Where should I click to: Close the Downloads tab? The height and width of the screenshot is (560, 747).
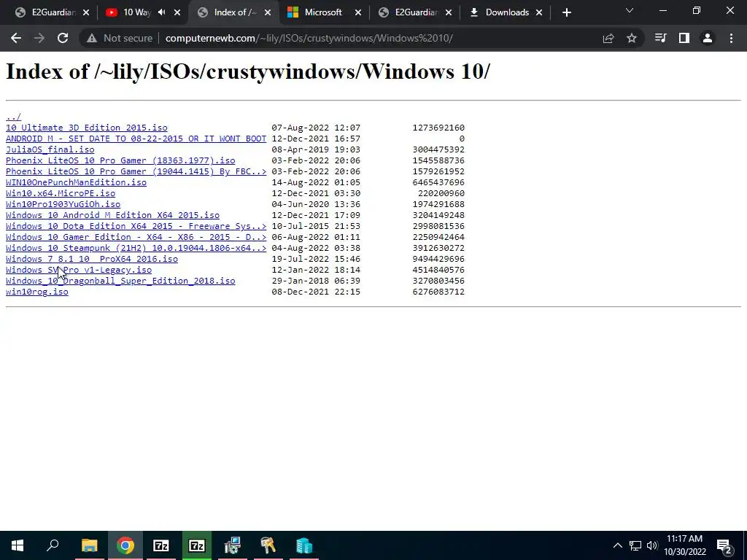tap(539, 12)
